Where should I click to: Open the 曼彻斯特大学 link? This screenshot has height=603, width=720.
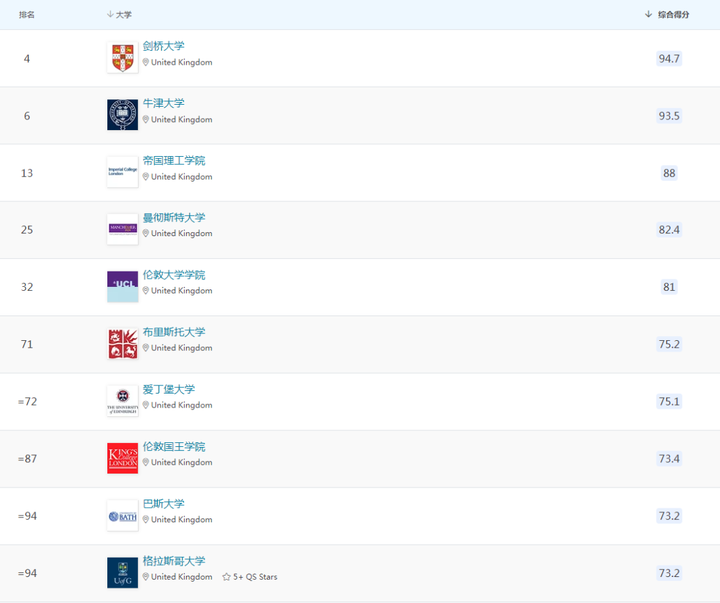point(174,217)
